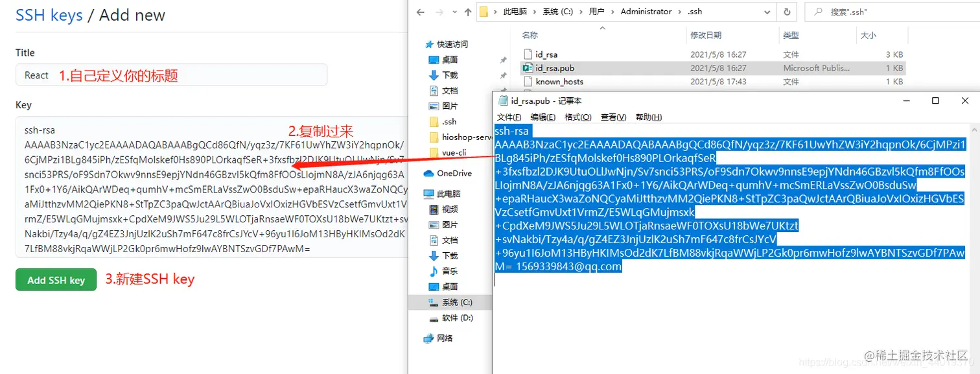Click the Title input field on the SSH page

(170, 75)
